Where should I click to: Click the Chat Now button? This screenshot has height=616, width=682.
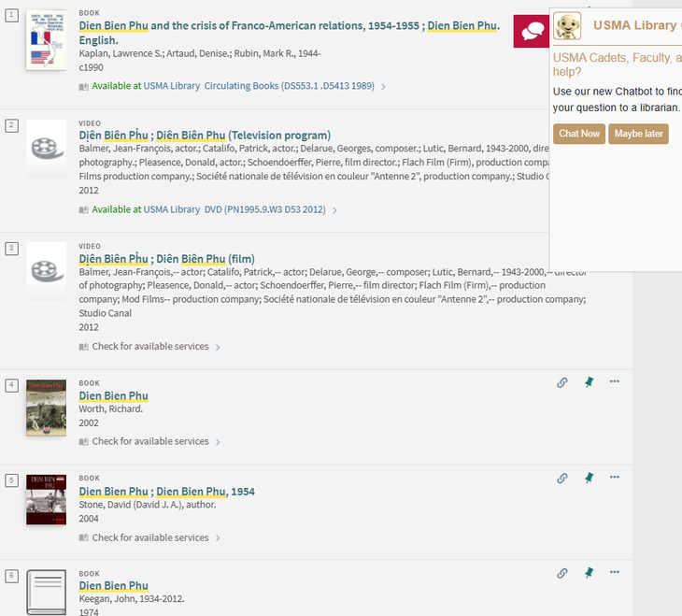579,134
